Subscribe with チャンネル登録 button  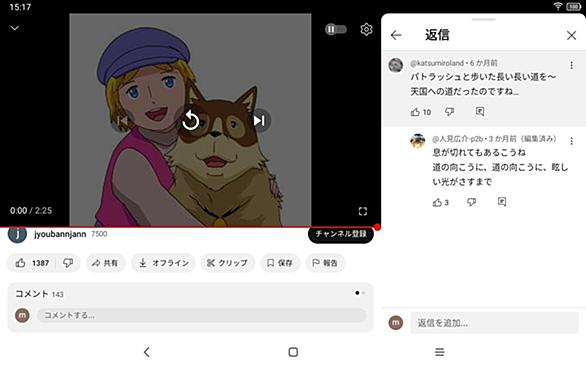coord(341,234)
